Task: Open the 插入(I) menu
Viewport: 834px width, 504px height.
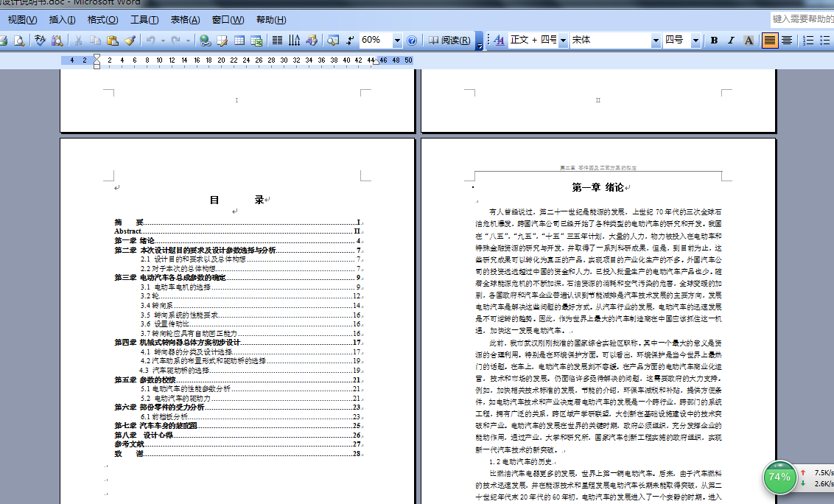Action: tap(62, 20)
